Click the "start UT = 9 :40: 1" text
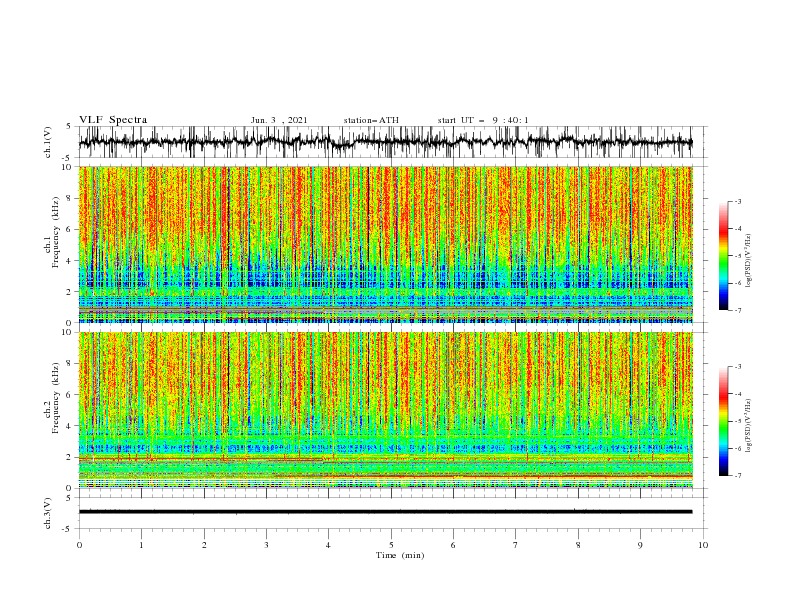Screen dimensions: 792x612 tap(483, 120)
